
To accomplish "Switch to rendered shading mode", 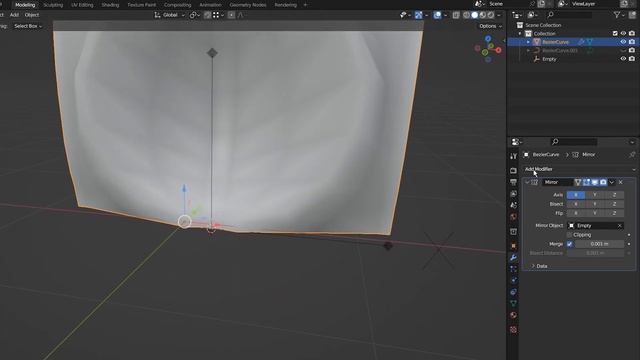I will (491, 15).
